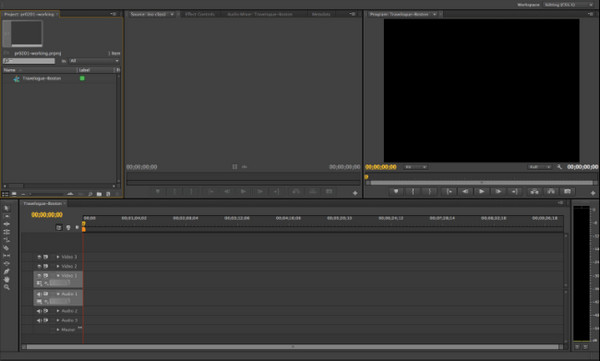
Task: Click the Program monitor scrub bar
Action: pyautogui.click(x=481, y=183)
